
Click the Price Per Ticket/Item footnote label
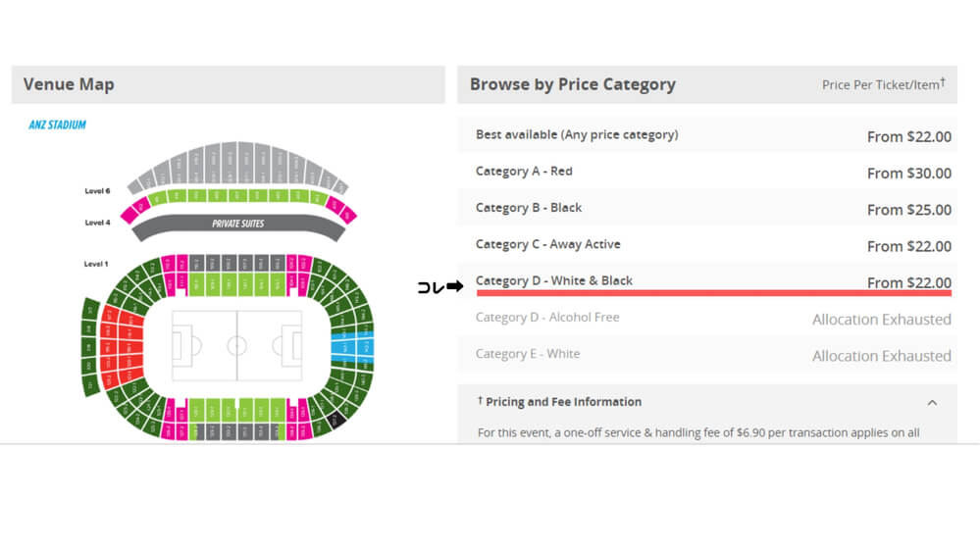(883, 85)
